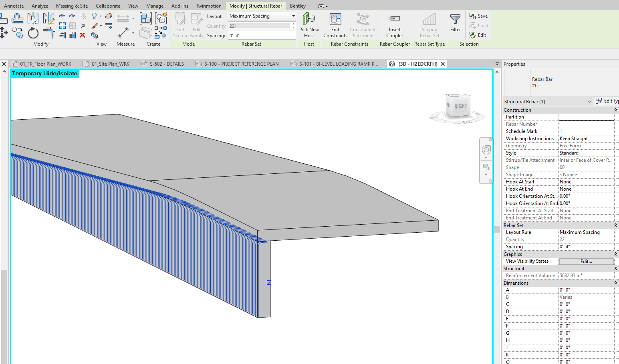Click the Quantity up stepper arrow
Screen dimensions: 619x364
click(x=293, y=24)
